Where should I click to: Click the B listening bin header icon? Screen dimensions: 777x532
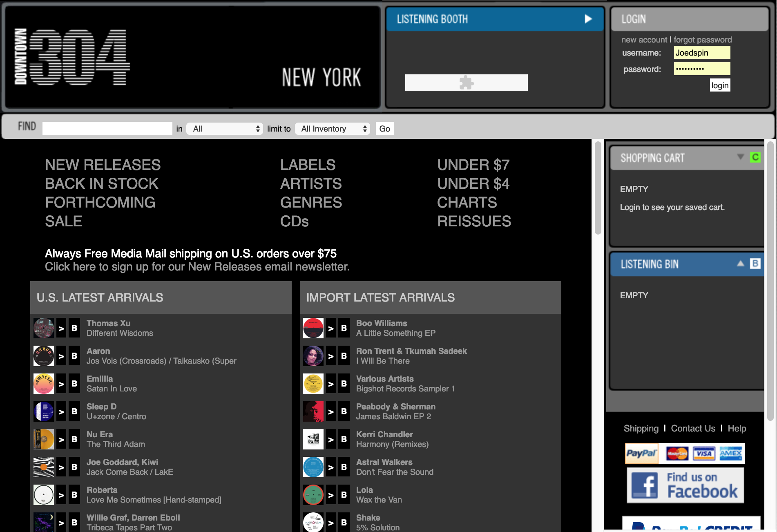pyautogui.click(x=755, y=264)
